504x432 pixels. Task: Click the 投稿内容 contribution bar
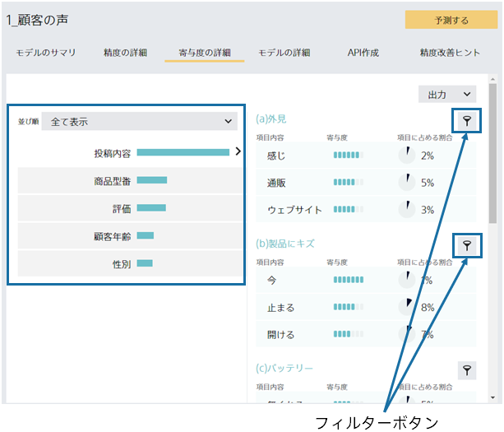[183, 152]
